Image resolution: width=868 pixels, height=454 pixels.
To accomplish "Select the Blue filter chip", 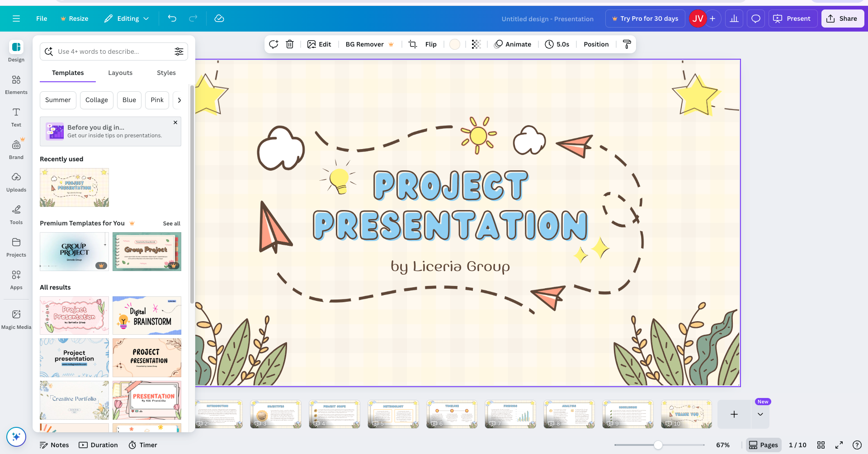I will [x=129, y=100].
